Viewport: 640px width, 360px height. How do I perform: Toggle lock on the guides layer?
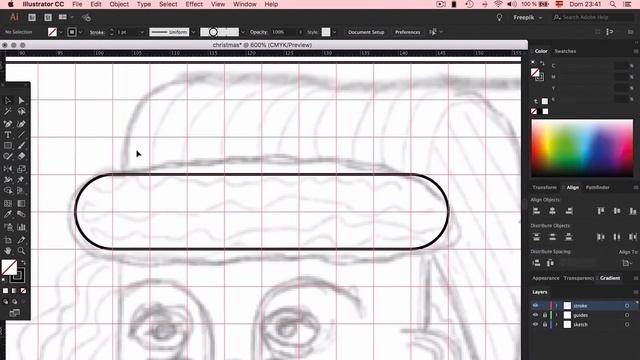point(544,315)
